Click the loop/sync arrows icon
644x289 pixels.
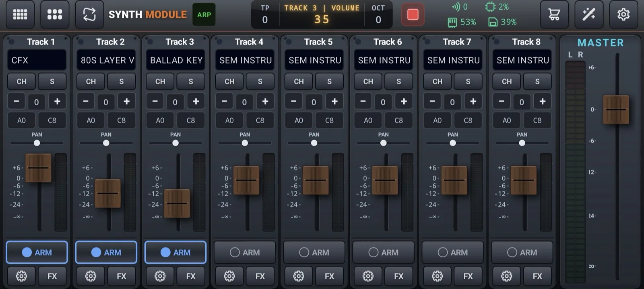pyautogui.click(x=89, y=14)
